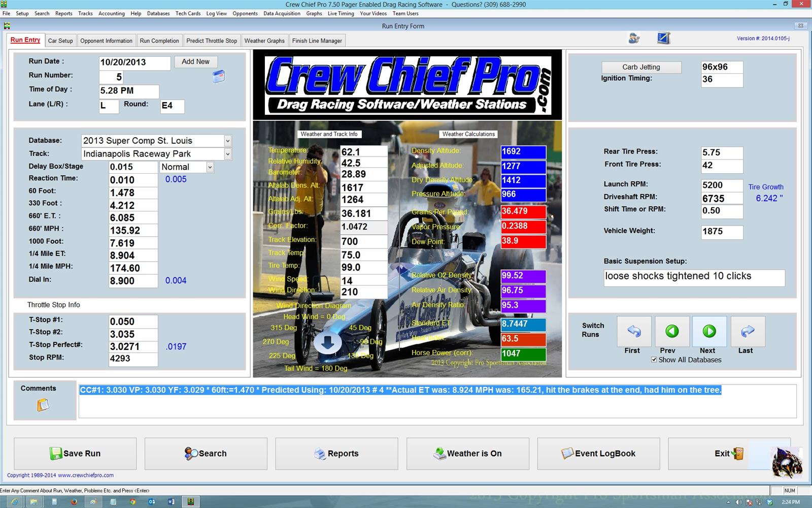Expand the Database dropdown
Screen dimensions: 812x508
(227, 141)
